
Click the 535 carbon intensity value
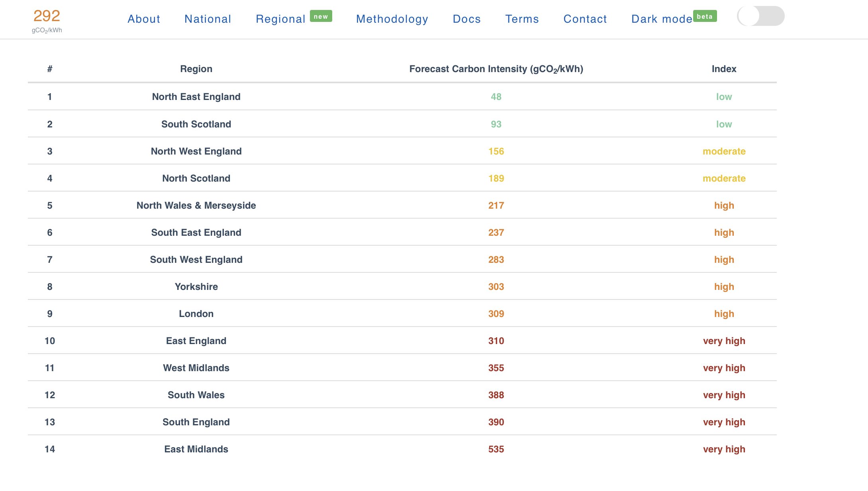click(x=496, y=449)
